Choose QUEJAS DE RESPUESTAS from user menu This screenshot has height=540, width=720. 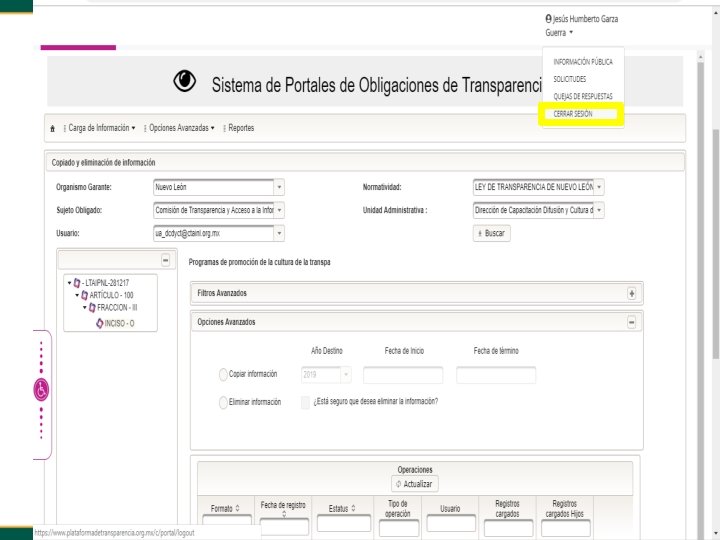[x=583, y=96]
